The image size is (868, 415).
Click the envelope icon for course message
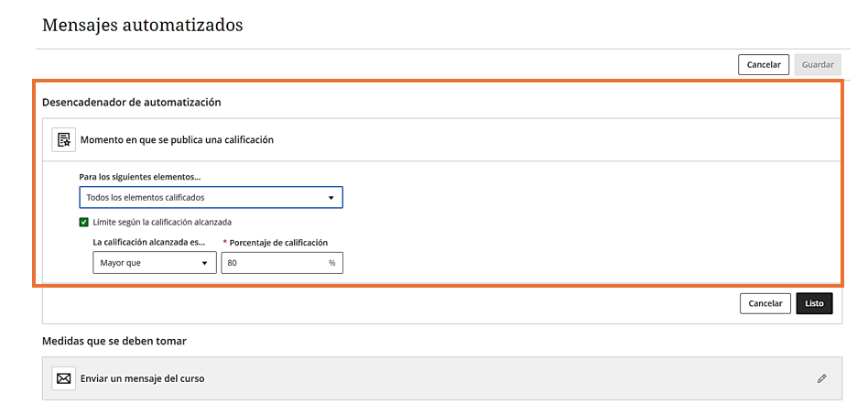tap(63, 378)
